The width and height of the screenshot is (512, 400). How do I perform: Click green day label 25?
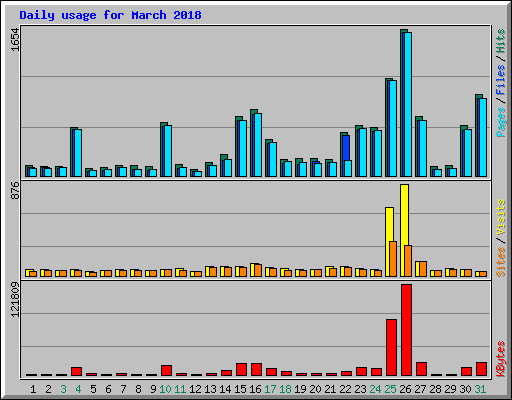390,389
